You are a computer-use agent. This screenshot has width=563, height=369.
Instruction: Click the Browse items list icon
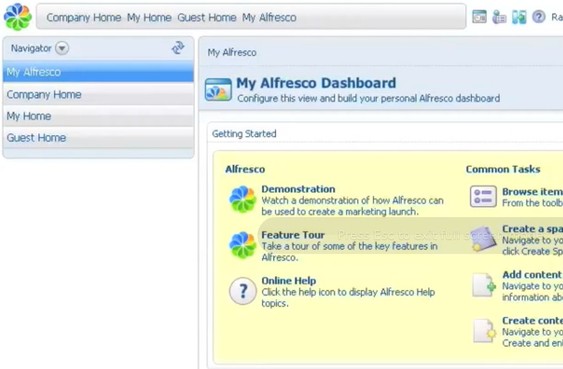483,196
